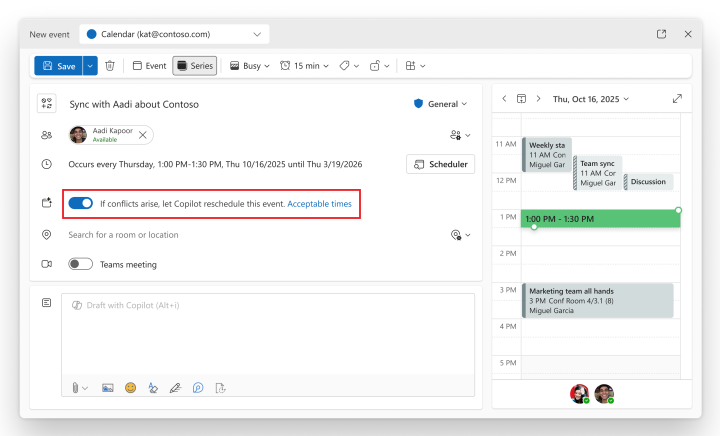Go to the next day in calendar
This screenshot has height=436, width=720.
click(x=538, y=98)
